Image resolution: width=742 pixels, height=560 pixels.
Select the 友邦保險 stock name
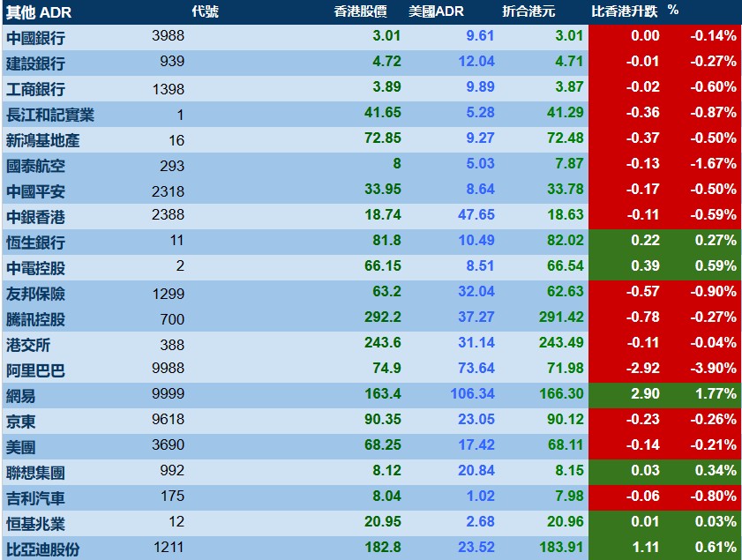pyautogui.click(x=35, y=294)
